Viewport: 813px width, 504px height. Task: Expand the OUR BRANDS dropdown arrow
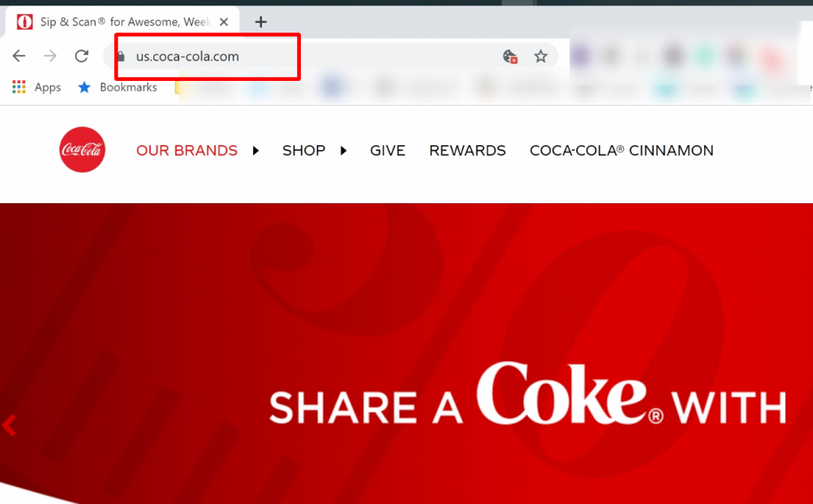[256, 150]
